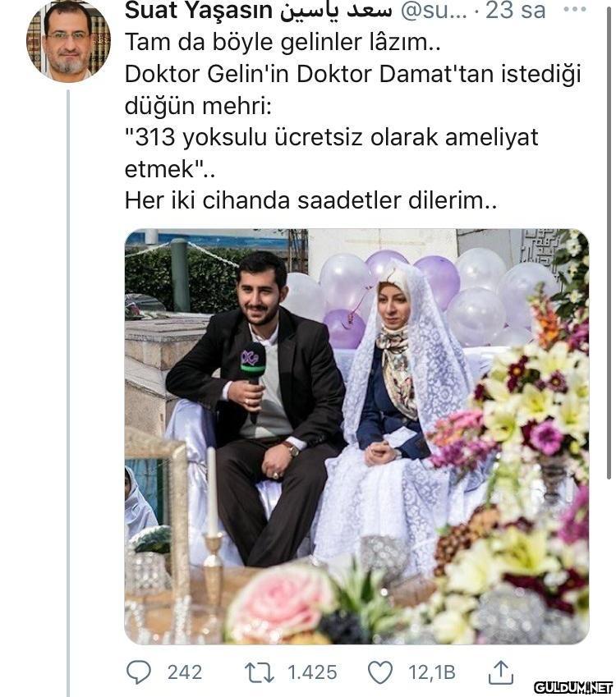View the 12,1B likes count
This screenshot has height=697, width=616.
point(432,672)
